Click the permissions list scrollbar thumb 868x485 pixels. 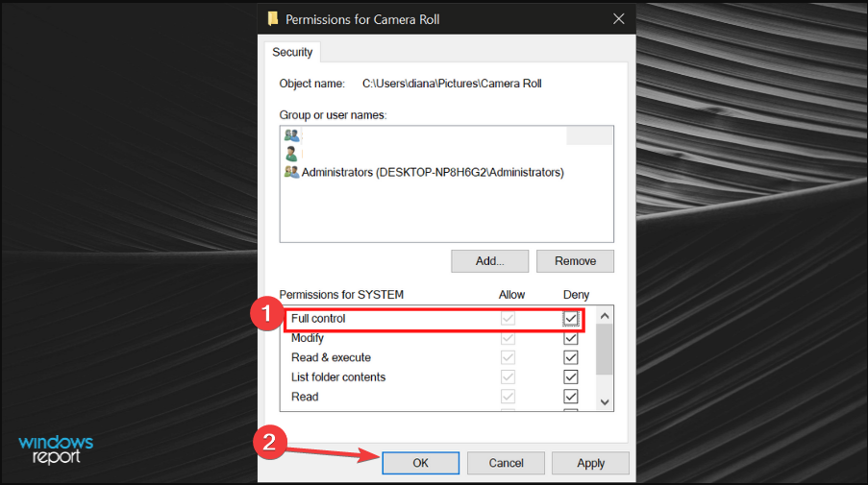(x=605, y=350)
